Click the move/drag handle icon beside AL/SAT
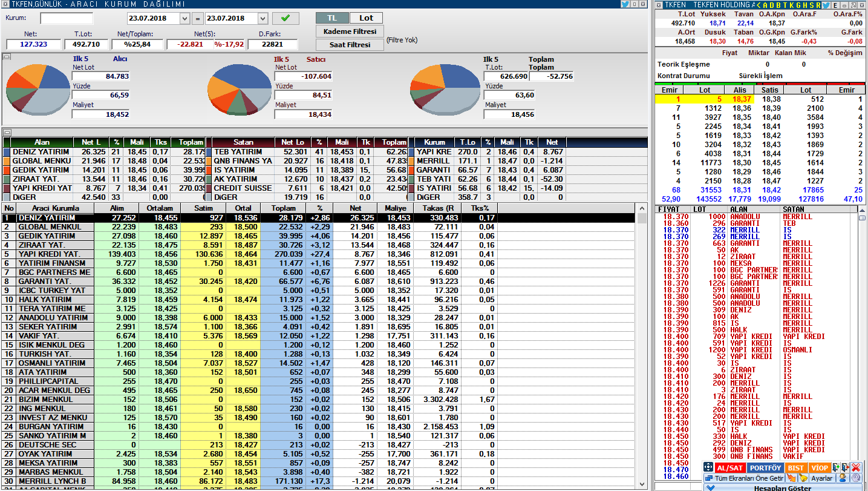This screenshot has width=868, height=491. coord(708,467)
